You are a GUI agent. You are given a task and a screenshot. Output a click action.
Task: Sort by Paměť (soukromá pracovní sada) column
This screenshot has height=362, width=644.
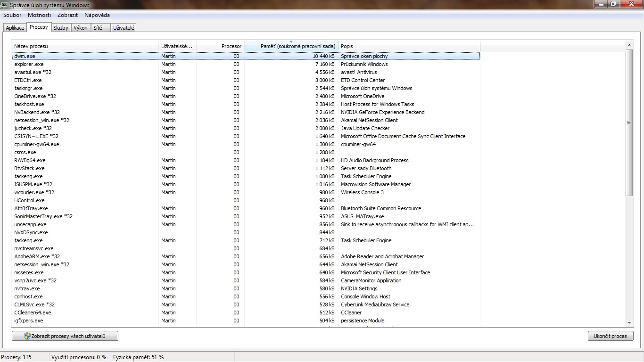(291, 46)
